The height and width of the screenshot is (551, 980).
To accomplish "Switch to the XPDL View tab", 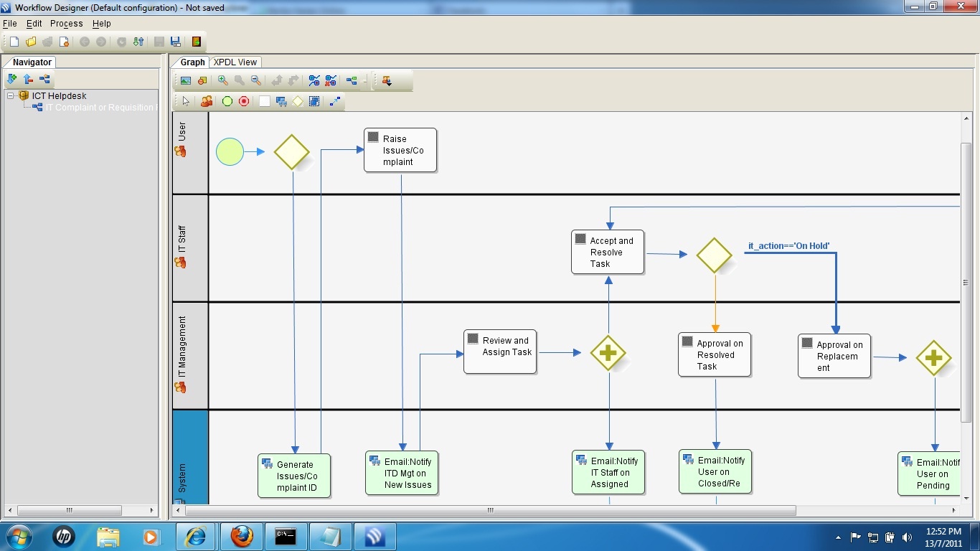I will pyautogui.click(x=235, y=62).
